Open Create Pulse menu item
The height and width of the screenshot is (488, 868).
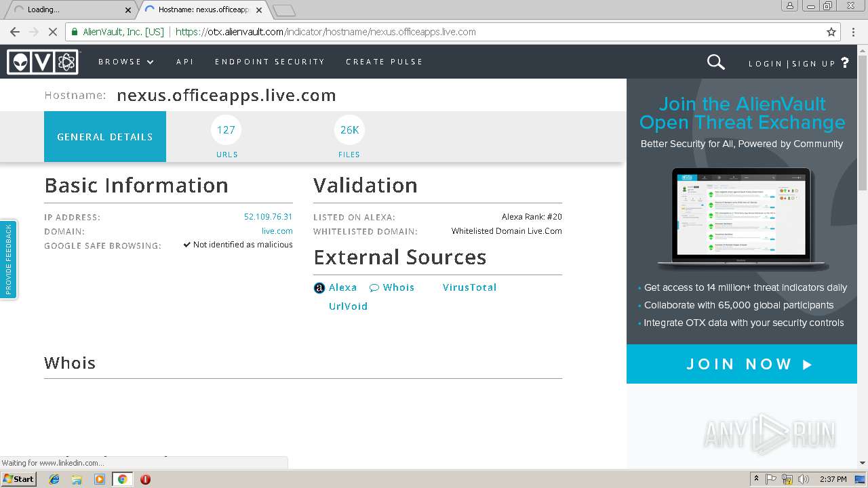tap(384, 62)
